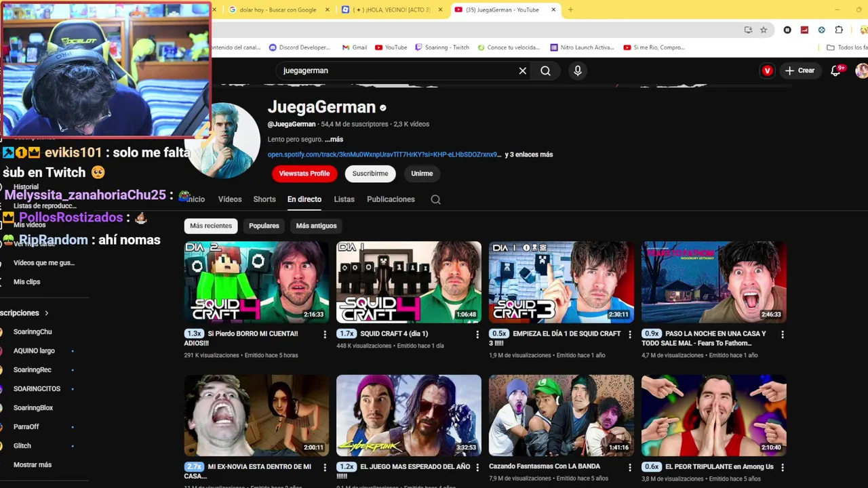Viewport: 868px width, 488px height.
Task: Open options menu for SQUID CRAFT 4 (dia 1)
Action: (x=477, y=334)
